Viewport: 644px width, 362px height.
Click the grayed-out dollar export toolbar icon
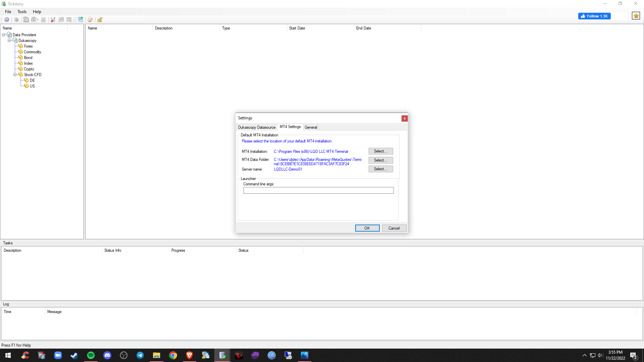pos(34,19)
